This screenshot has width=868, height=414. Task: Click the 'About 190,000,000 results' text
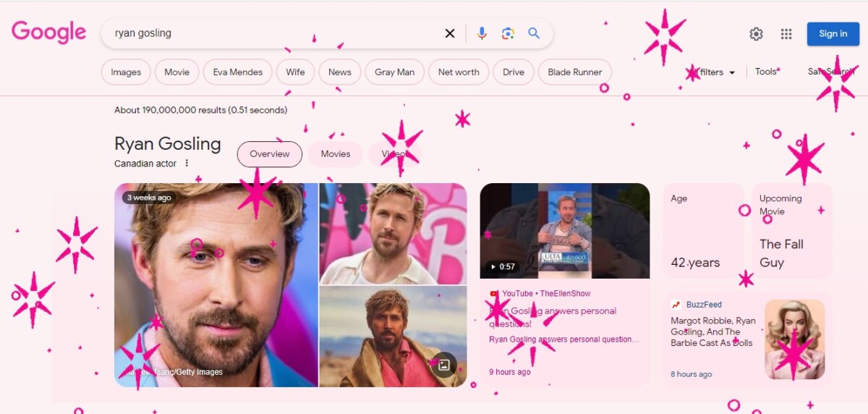coord(200,110)
